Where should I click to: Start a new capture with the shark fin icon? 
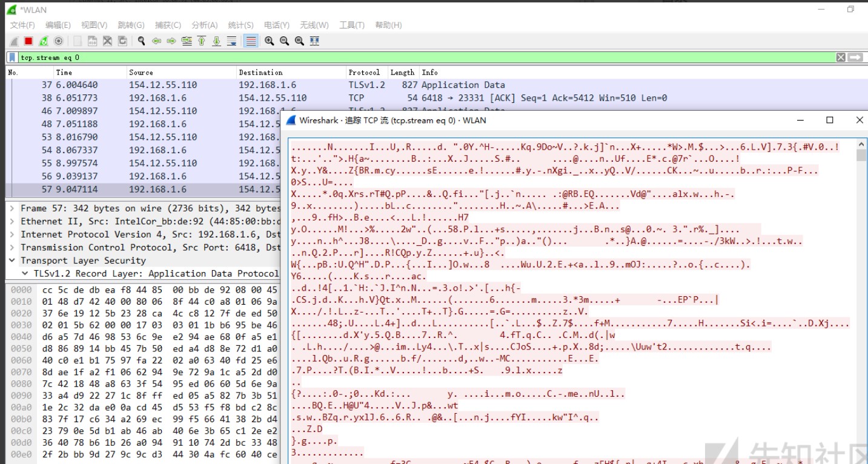point(13,41)
